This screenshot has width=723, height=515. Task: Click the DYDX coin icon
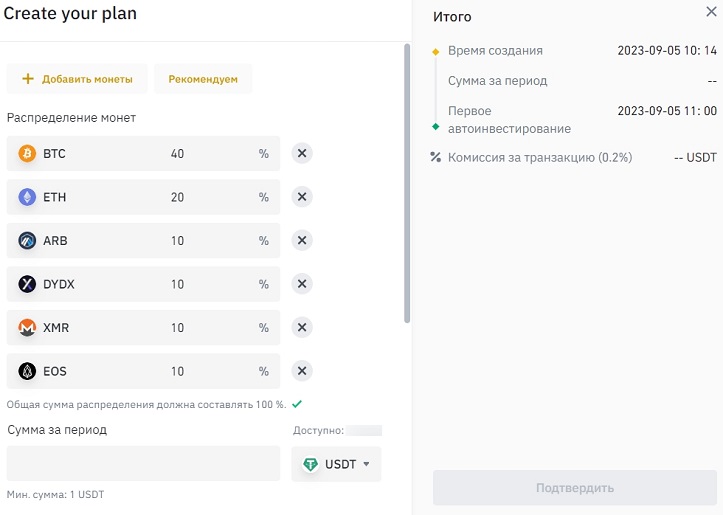click(27, 284)
